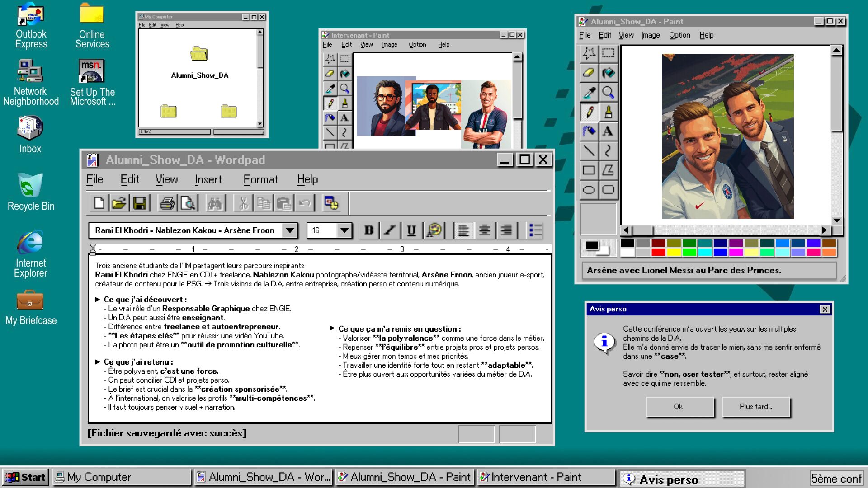Toggle Center alignment in Wordpad
Image resolution: width=868 pixels, height=488 pixels.
tap(484, 230)
